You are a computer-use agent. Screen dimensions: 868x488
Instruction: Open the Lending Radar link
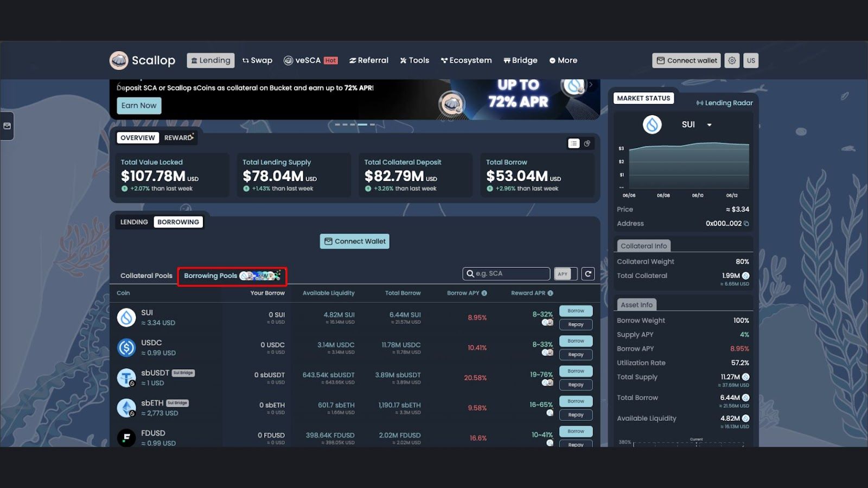coord(725,102)
